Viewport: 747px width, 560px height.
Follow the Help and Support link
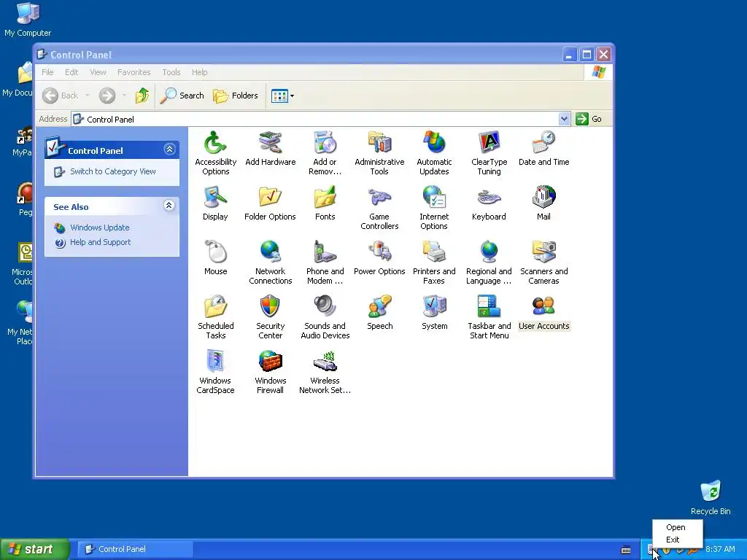point(100,242)
